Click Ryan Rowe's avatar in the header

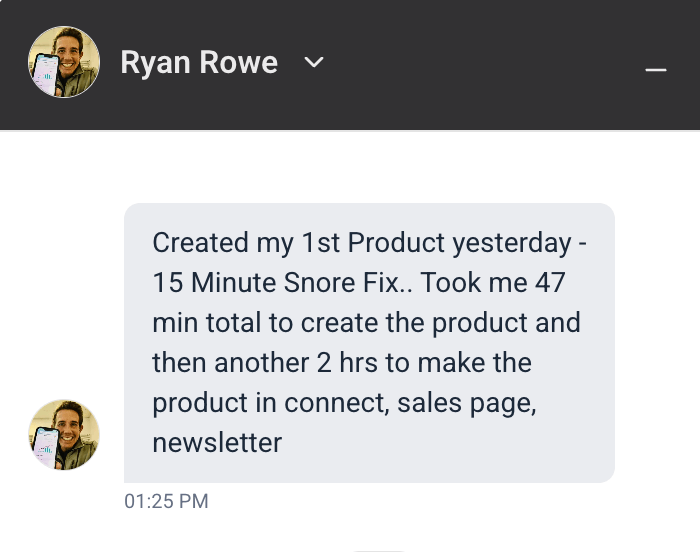click(x=64, y=62)
